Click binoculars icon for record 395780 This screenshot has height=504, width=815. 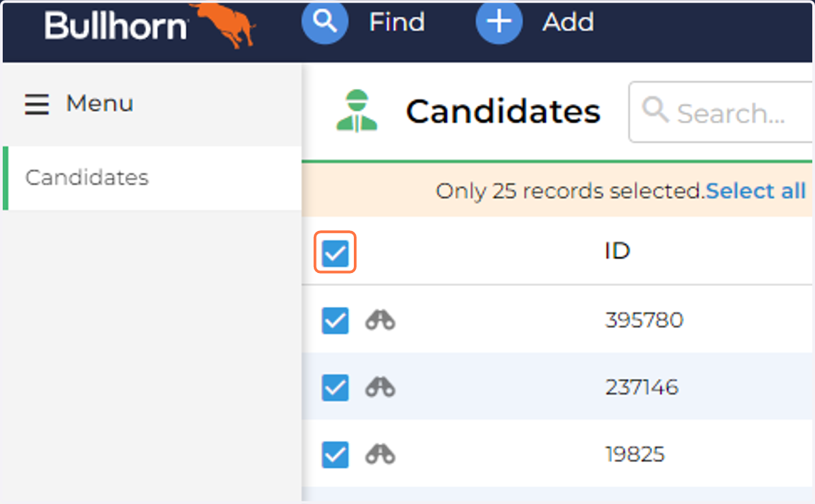[380, 320]
